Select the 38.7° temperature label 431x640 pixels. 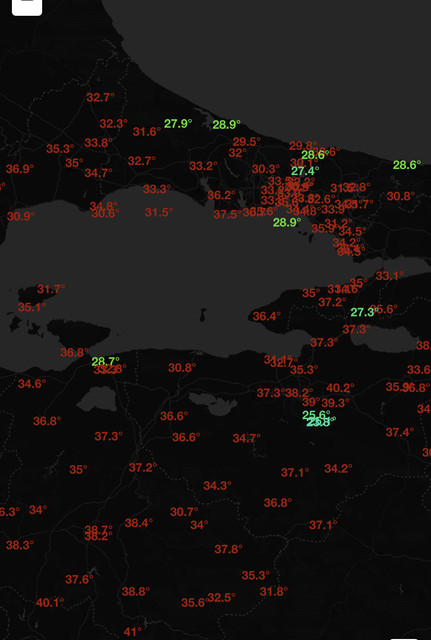pos(99,529)
